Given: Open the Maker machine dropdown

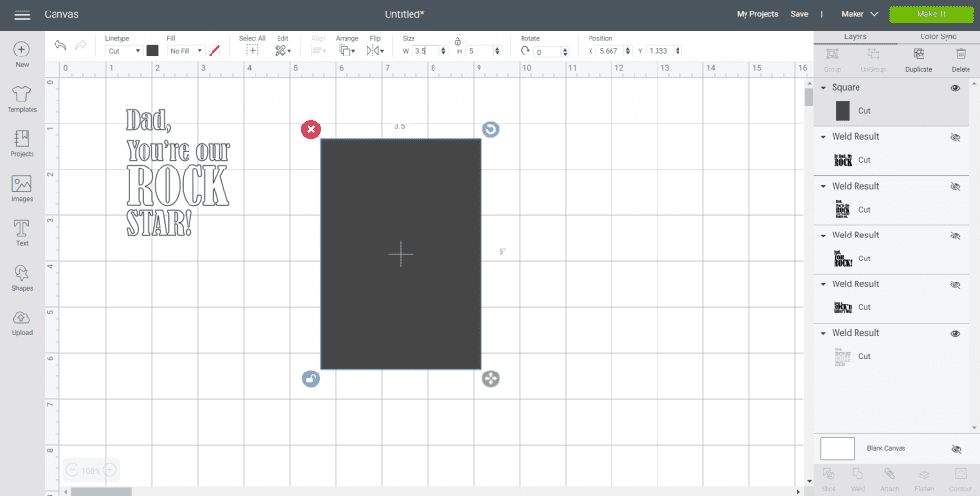Looking at the screenshot, I should pyautogui.click(x=859, y=14).
